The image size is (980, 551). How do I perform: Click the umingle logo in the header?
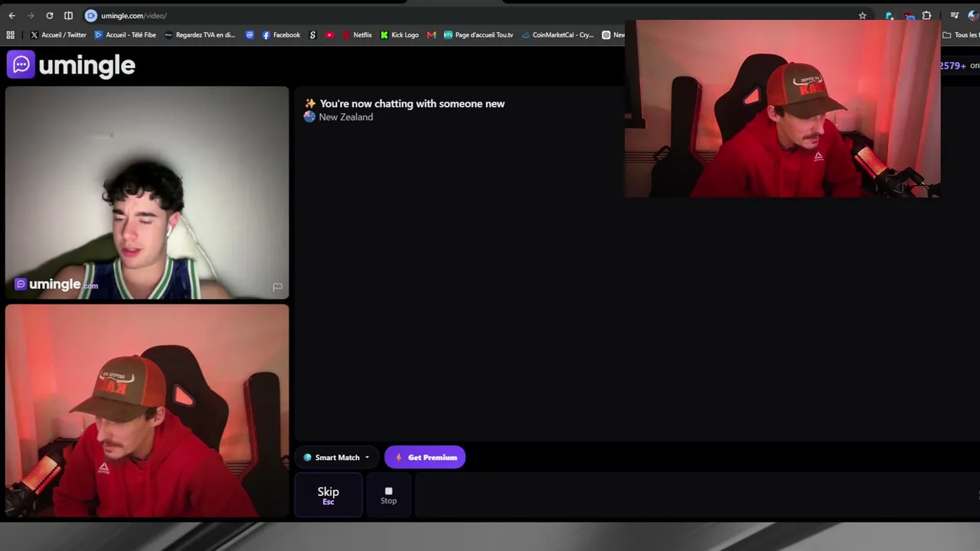coord(71,65)
